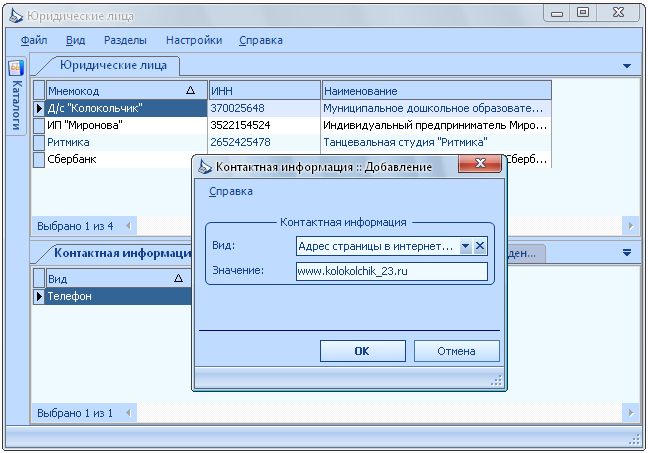Switch to the Контактная информация tab

(x=123, y=253)
